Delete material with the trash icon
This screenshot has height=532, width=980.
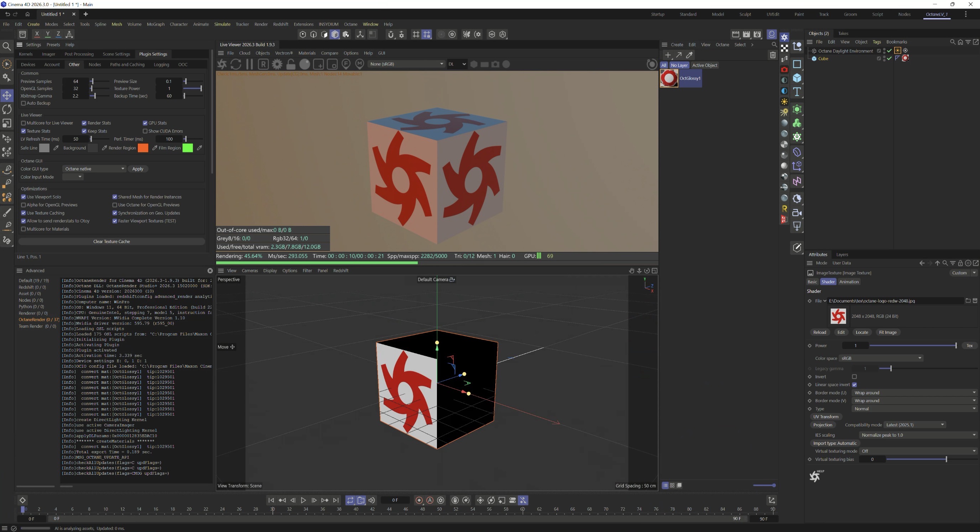pos(772,55)
